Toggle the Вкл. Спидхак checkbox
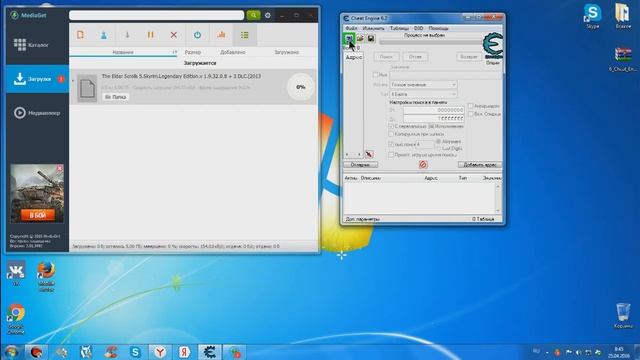Image resolution: width=640 pixels, height=360 pixels. pos(470,114)
